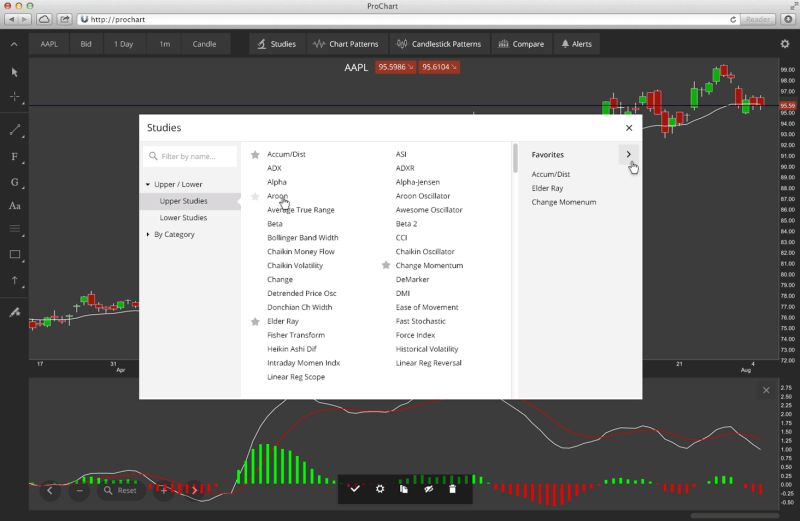This screenshot has height=521, width=800.
Task: Click the Filter by name field
Action: [190, 156]
